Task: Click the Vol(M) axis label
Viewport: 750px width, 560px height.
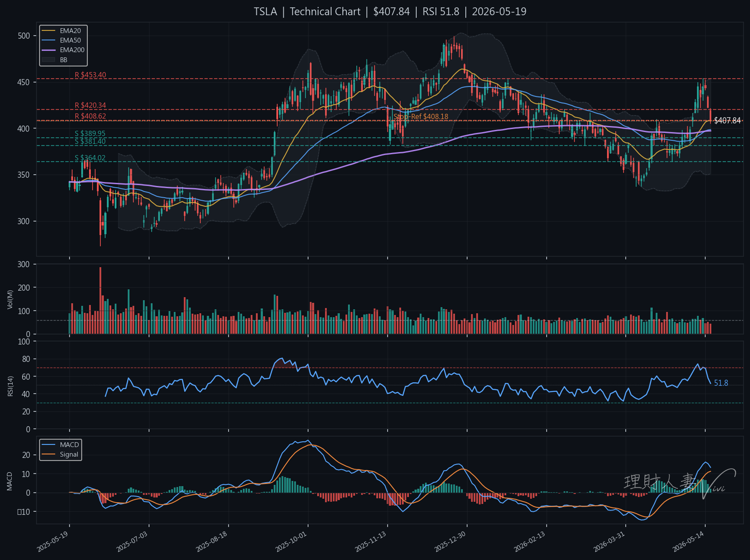Action: point(10,299)
